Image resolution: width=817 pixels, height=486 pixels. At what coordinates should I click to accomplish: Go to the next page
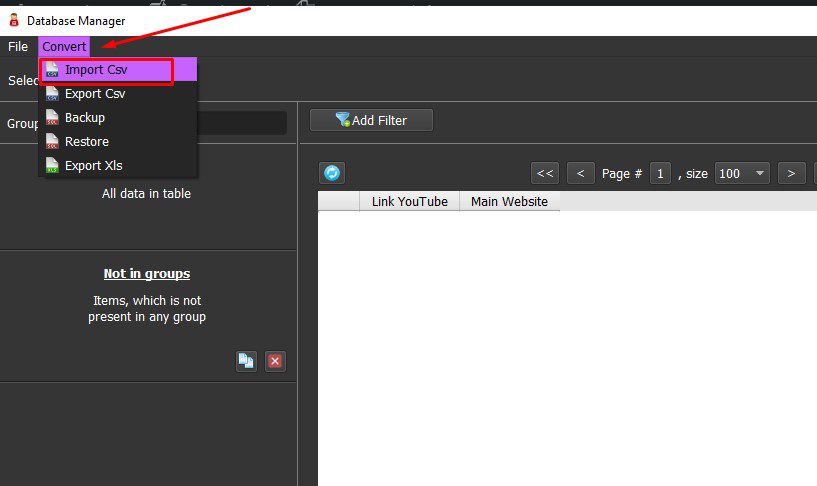[791, 173]
